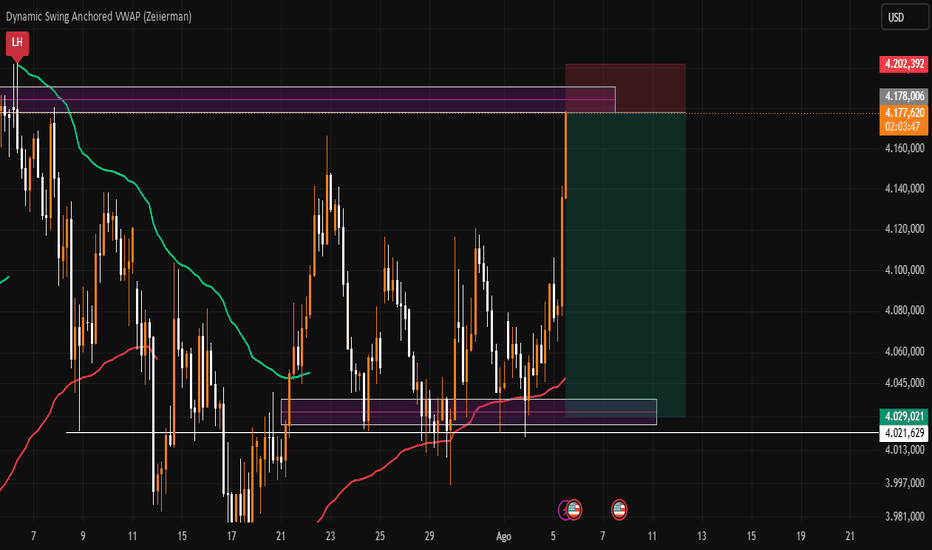Click the 4.045,000 price axis label
This screenshot has height=550, width=932.
tap(904, 383)
